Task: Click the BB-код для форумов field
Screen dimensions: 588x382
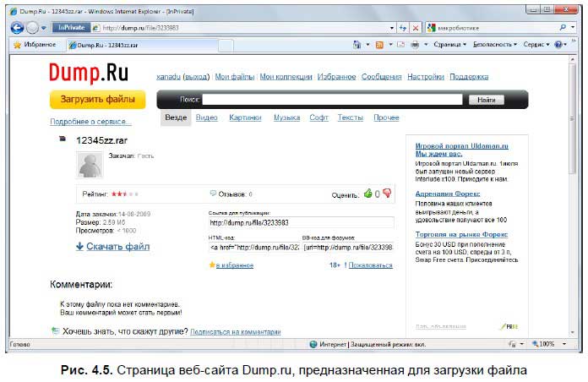Action: (x=348, y=248)
